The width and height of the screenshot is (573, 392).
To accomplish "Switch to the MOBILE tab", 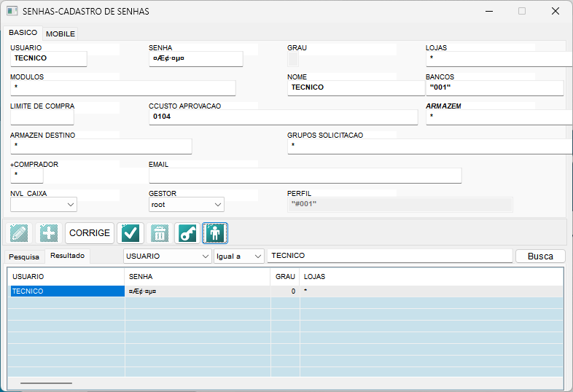I will point(61,34).
